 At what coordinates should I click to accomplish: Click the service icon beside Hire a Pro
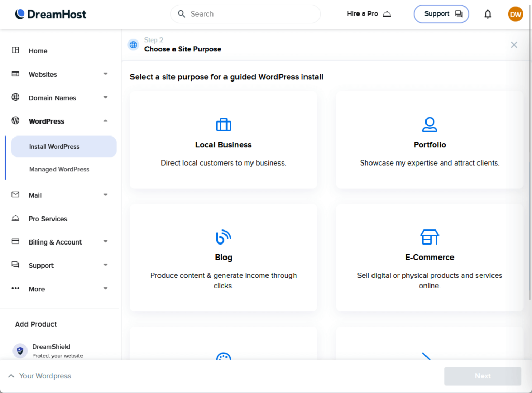387,14
